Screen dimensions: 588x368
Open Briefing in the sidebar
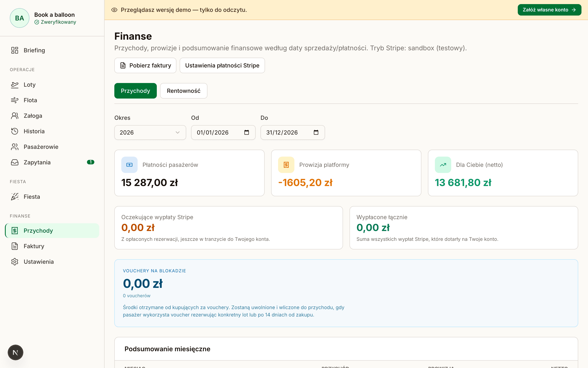(52, 50)
